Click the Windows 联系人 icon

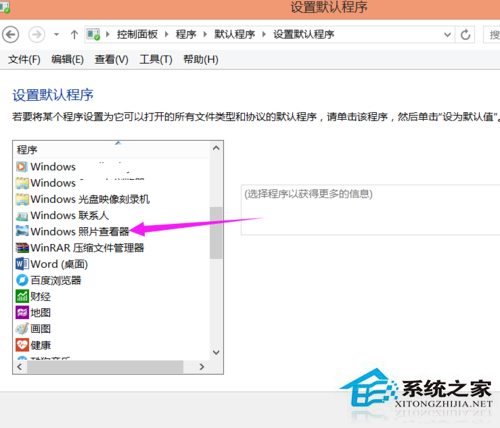tap(22, 216)
